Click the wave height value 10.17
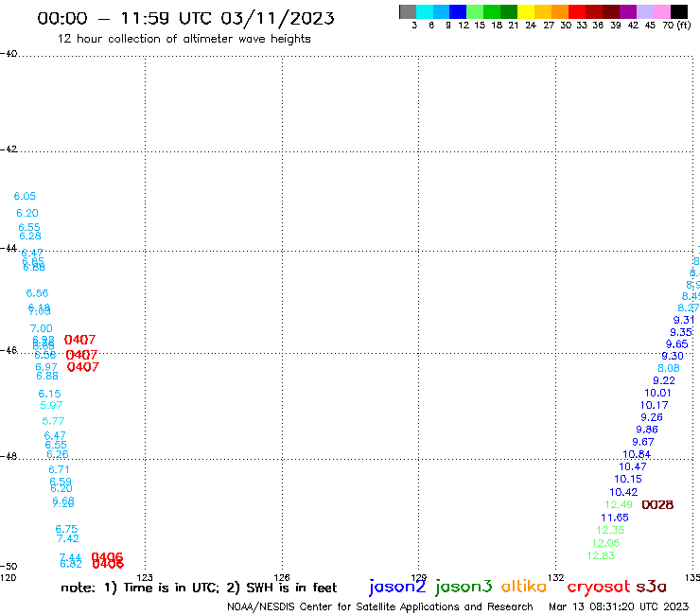This screenshot has height=615, width=700. point(654,406)
